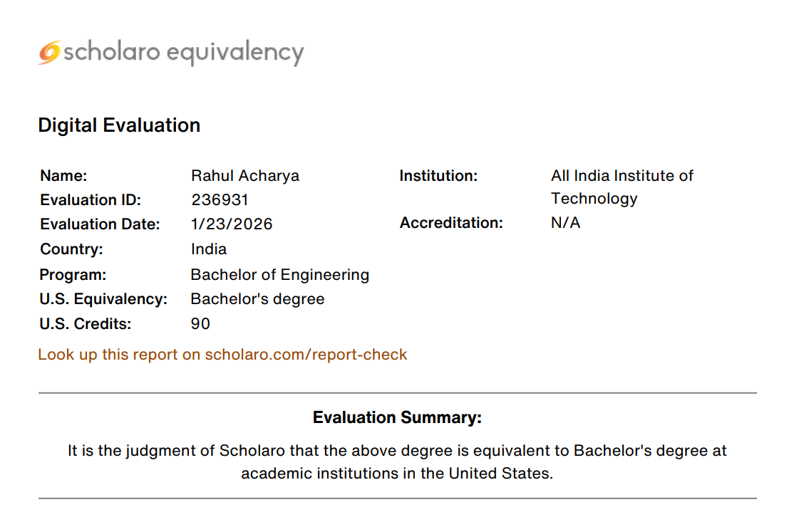Click the U.S. Credits value 90
794x532 pixels.
click(200, 324)
